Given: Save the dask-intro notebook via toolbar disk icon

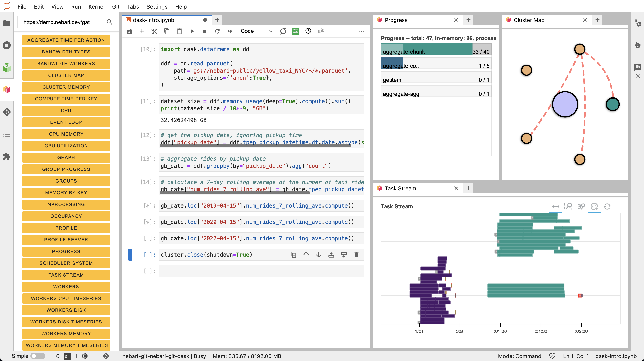Looking at the screenshot, I should pos(129,31).
